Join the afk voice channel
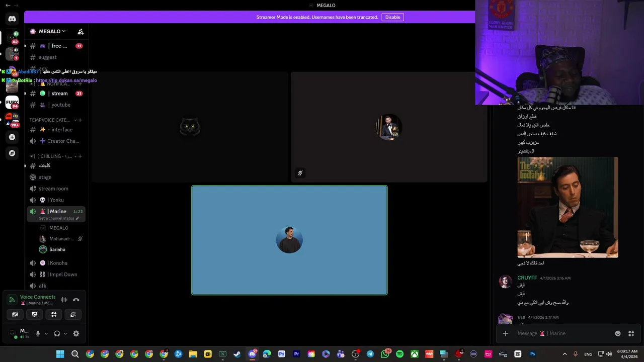The width and height of the screenshot is (644, 362). point(56,286)
